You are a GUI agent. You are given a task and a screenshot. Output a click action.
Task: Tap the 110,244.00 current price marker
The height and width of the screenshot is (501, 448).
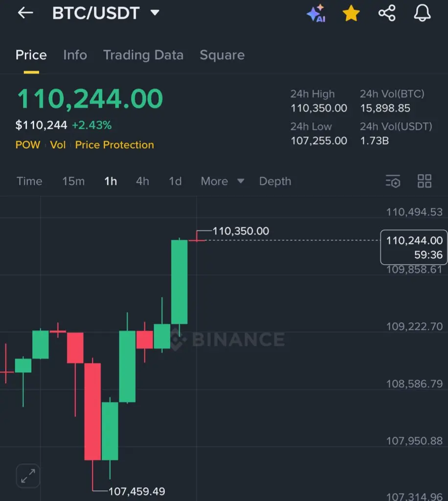(414, 247)
